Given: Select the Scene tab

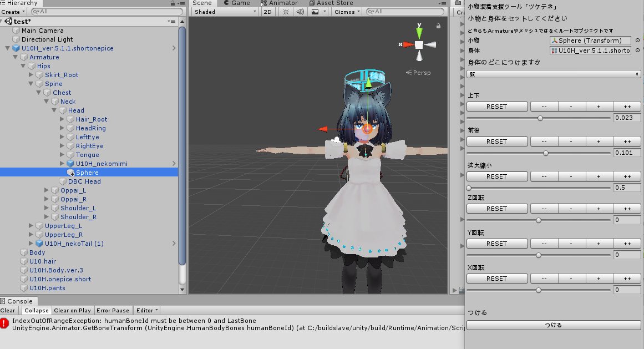Looking at the screenshot, I should click(202, 3).
